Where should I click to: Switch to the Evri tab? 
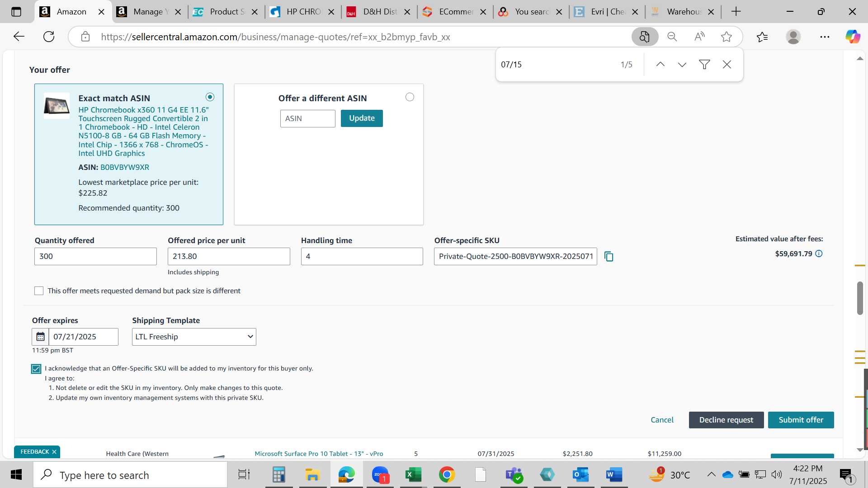click(x=606, y=12)
